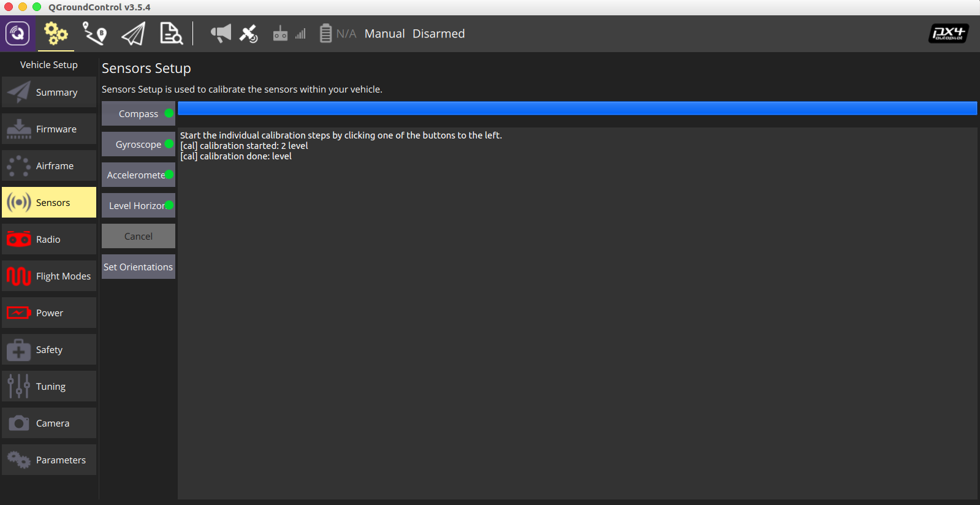The image size is (980, 505).
Task: Open Set Orientations settings
Action: pos(139,267)
